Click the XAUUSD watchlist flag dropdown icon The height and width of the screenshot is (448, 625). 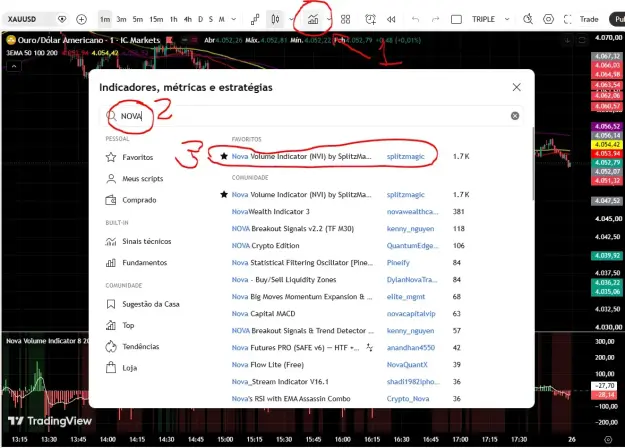point(62,19)
